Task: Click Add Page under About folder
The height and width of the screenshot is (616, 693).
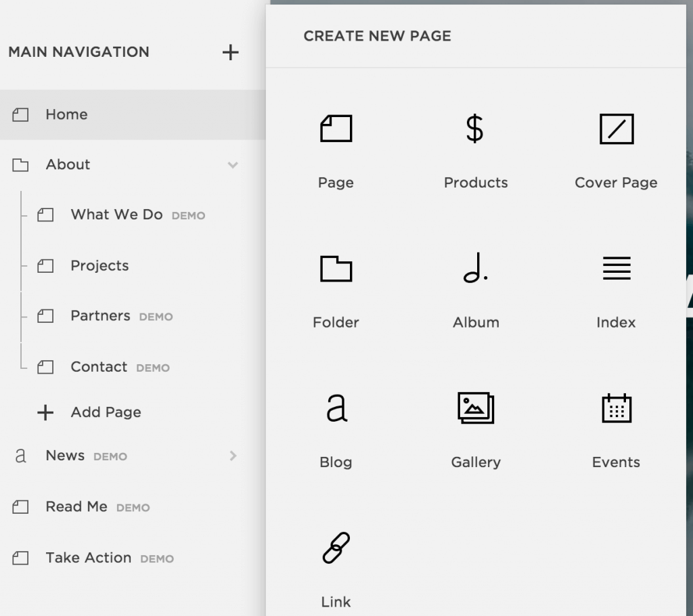Action: [106, 412]
